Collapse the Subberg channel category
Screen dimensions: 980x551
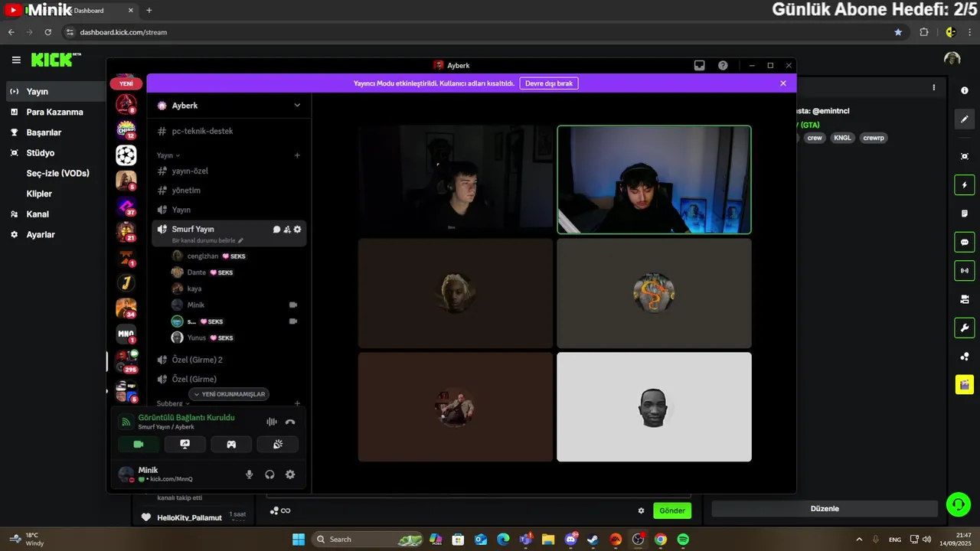[x=173, y=403]
